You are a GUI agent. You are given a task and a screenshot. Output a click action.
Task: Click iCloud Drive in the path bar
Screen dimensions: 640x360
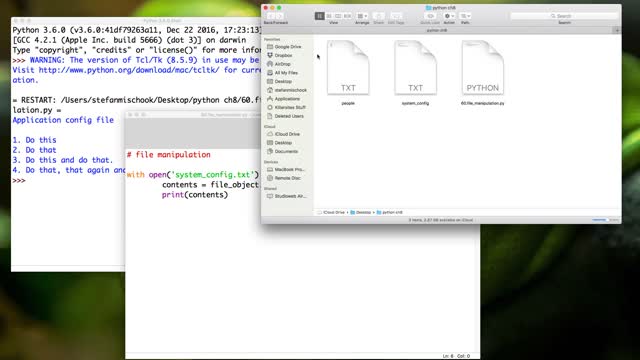coord(331,212)
